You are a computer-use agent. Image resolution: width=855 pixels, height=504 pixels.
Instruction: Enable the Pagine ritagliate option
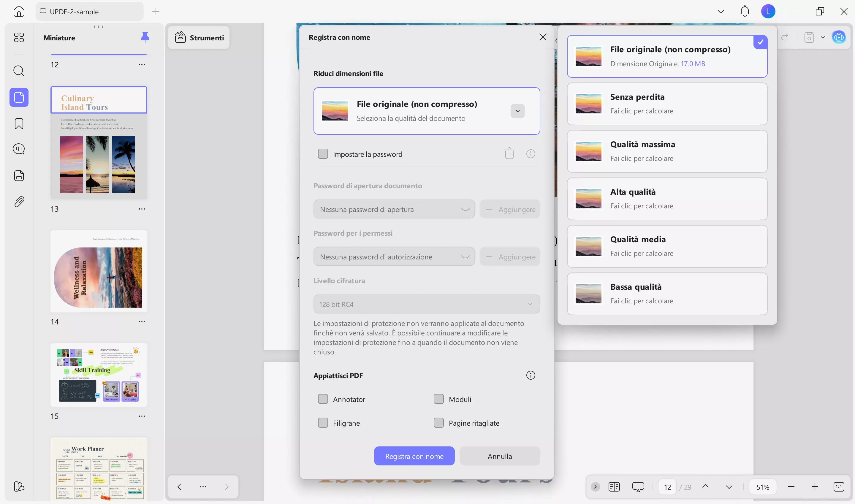point(438,422)
